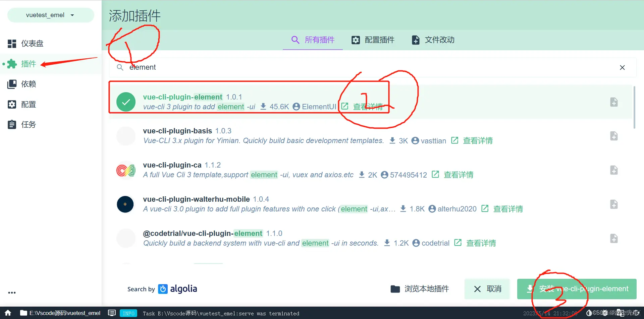Viewport: 644px width, 319px height.
Task: Open the three-dot more menu
Action: click(12, 293)
